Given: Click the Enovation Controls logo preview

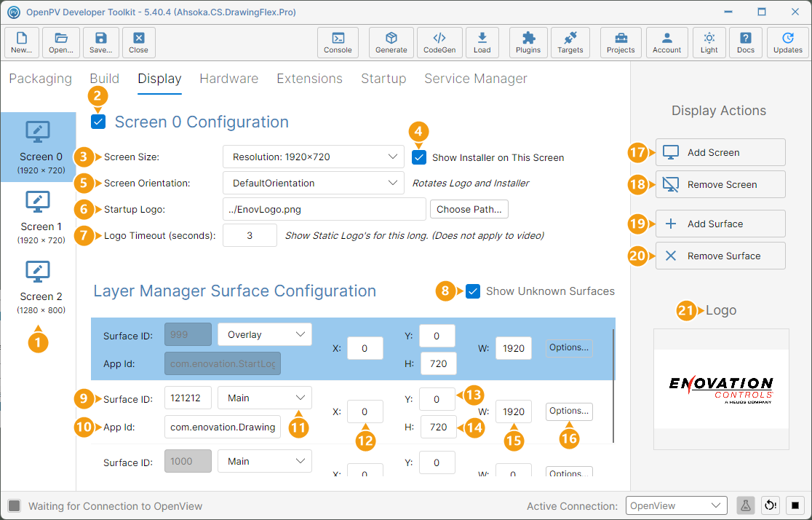Looking at the screenshot, I should point(721,389).
